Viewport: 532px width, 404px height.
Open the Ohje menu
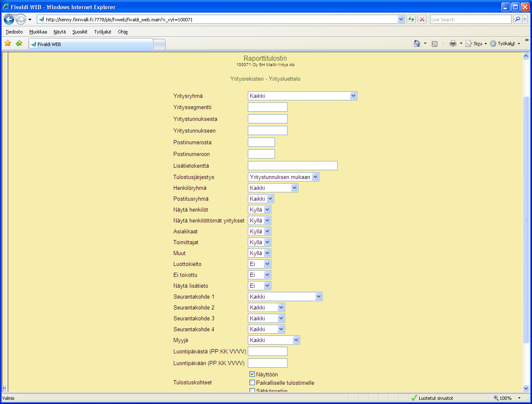[122, 32]
